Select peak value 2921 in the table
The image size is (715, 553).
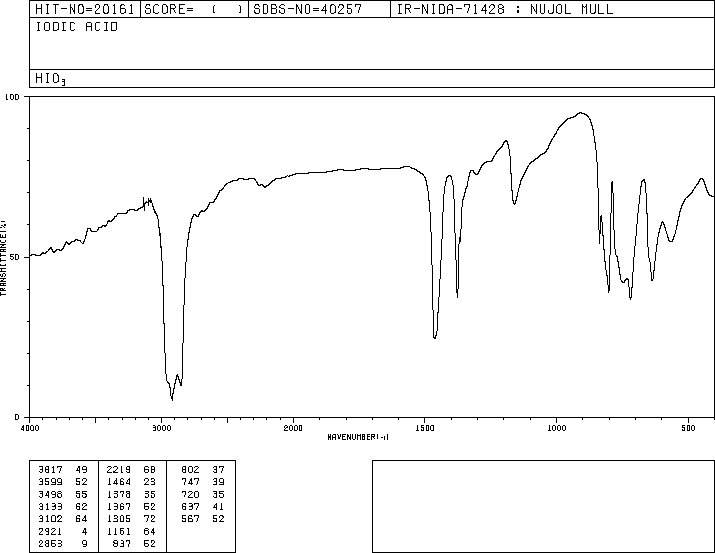point(51,532)
